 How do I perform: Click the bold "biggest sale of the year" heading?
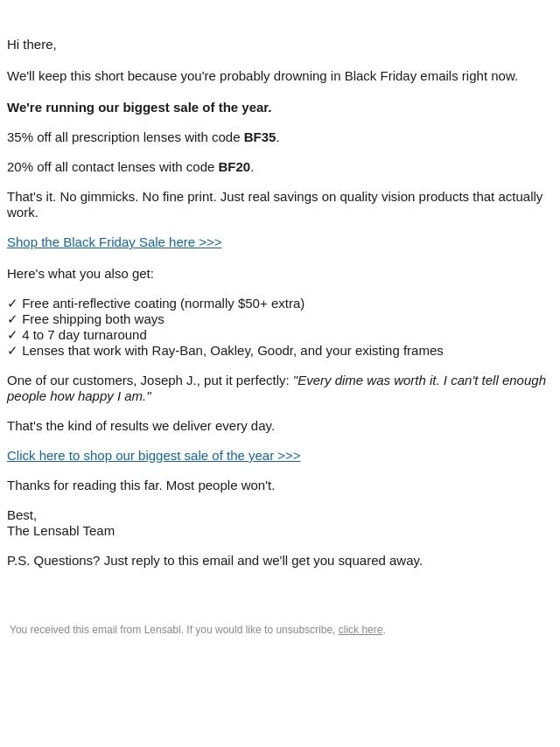[139, 108]
